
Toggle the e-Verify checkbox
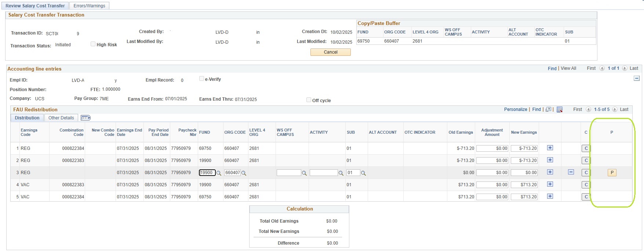[201, 79]
